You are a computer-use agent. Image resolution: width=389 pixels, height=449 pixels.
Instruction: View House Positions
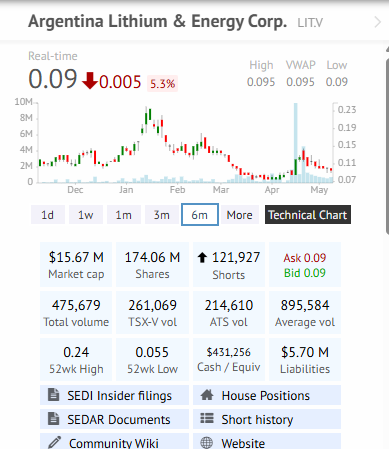[267, 395]
